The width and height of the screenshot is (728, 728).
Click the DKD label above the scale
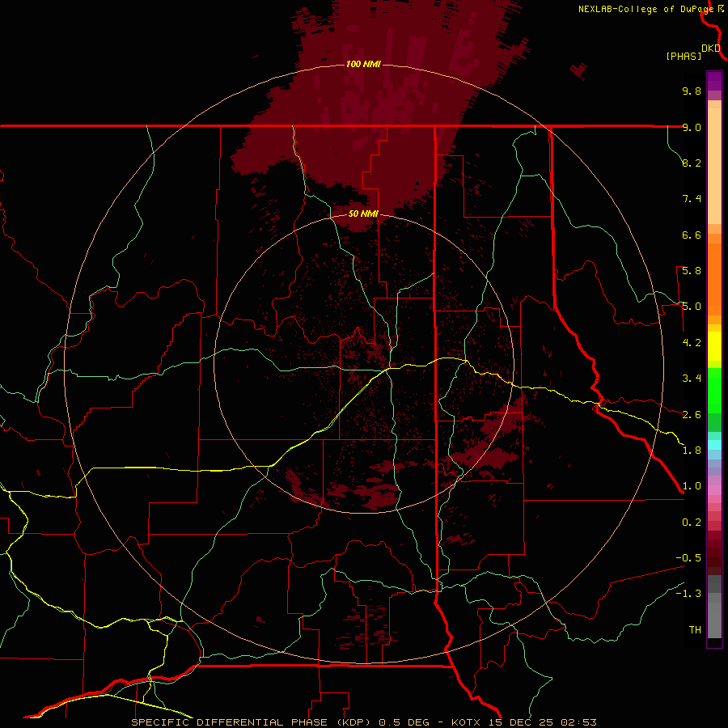click(711, 48)
